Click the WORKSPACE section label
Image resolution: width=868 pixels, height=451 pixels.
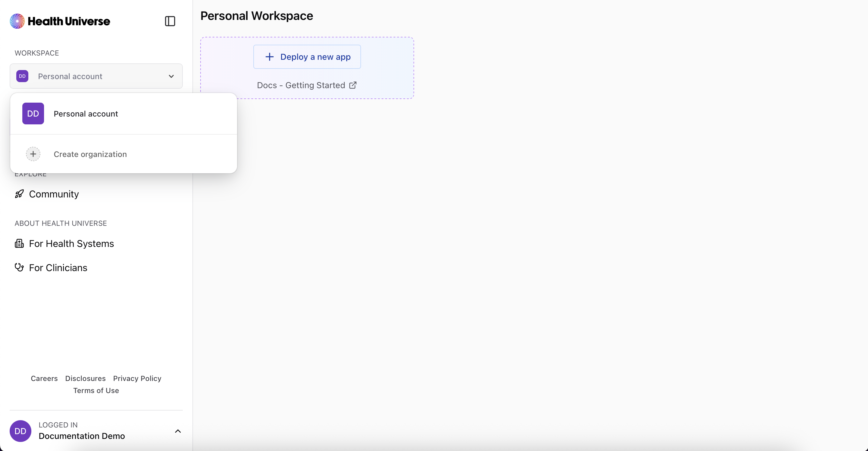point(37,53)
